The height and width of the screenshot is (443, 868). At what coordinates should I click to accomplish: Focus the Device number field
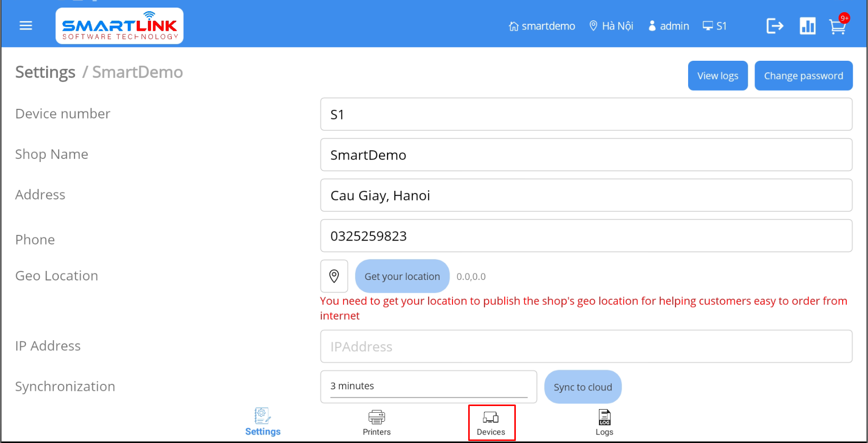point(586,114)
